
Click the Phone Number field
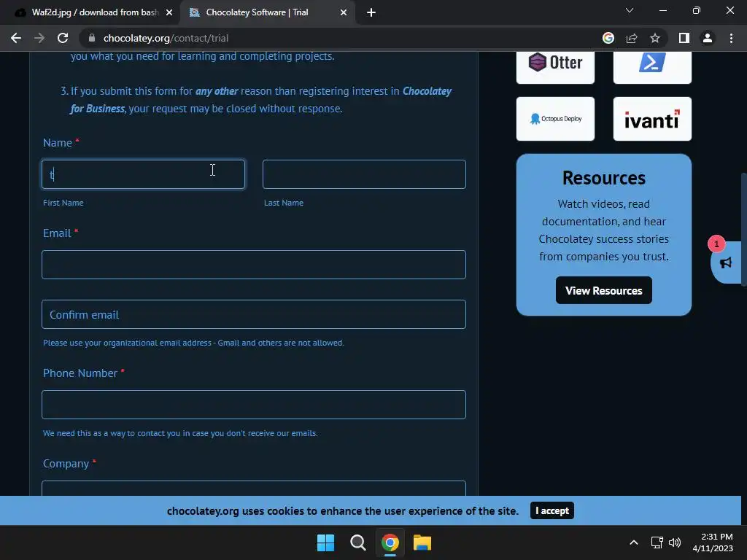click(253, 405)
